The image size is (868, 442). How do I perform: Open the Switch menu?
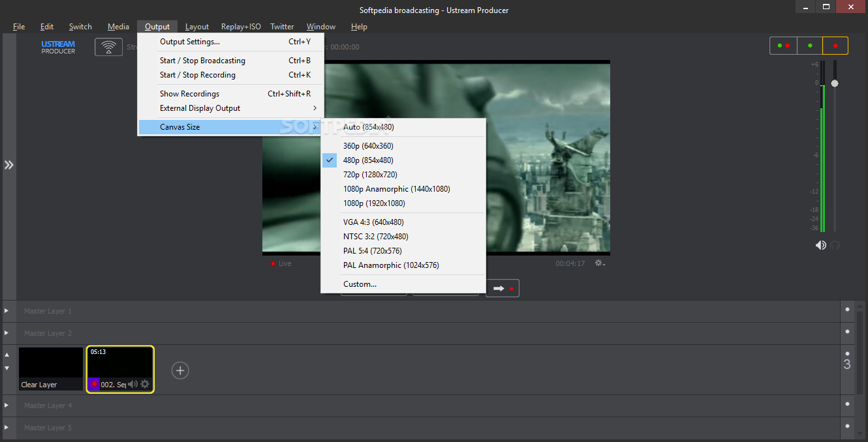[x=80, y=27]
